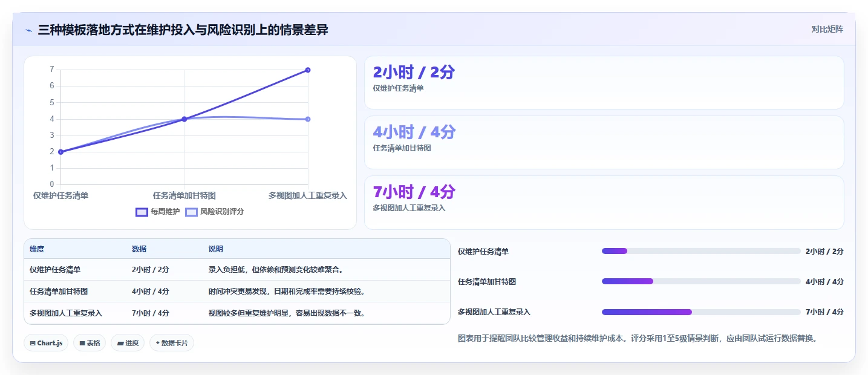Click chart data point at 任务清单加甘特图
This screenshot has width=868, height=375.
click(184, 119)
